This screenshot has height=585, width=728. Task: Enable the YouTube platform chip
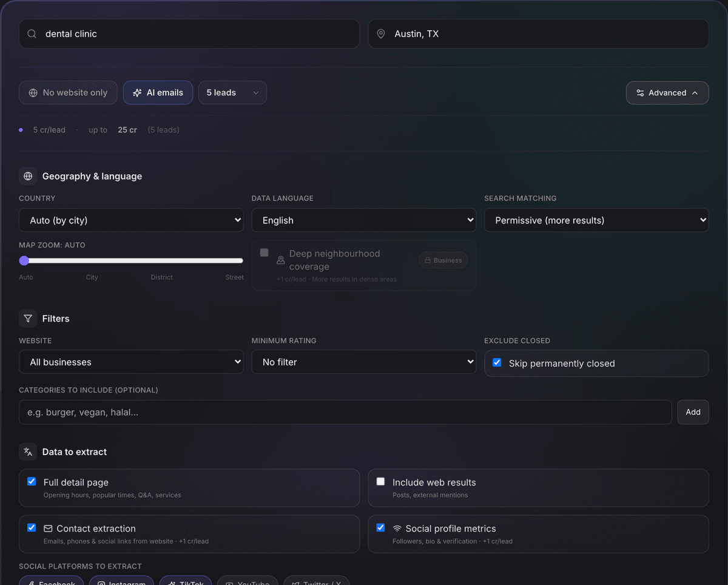point(248,581)
